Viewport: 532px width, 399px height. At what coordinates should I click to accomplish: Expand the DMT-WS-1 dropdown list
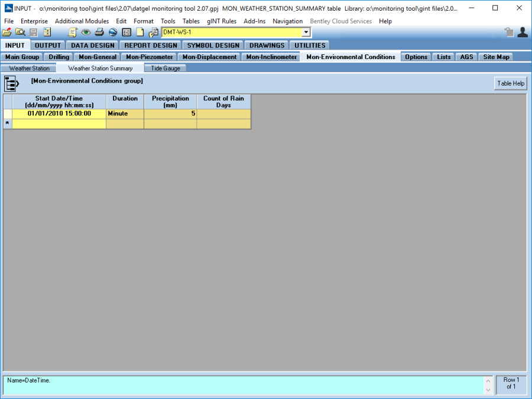306,33
